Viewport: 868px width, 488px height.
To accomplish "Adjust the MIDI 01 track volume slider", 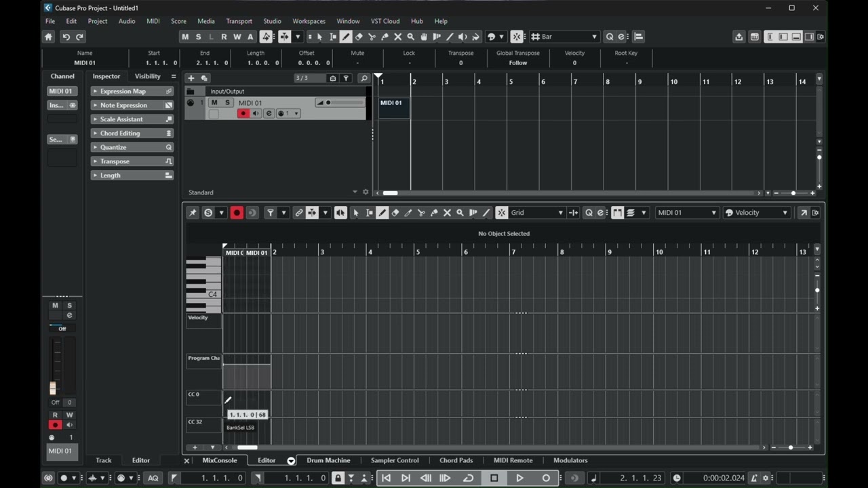I will tap(340, 102).
